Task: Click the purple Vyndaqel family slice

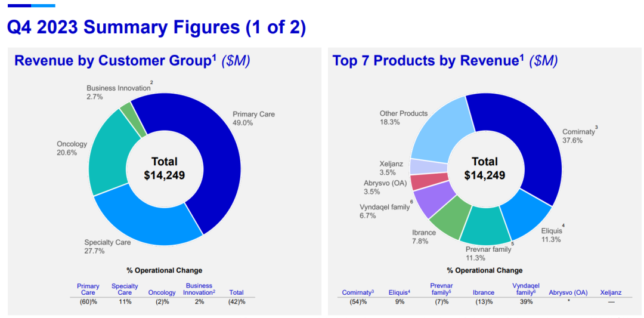Action: pos(427,200)
